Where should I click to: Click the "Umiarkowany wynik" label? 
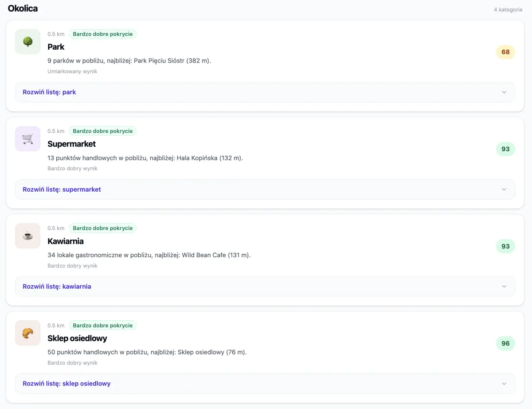coord(72,71)
